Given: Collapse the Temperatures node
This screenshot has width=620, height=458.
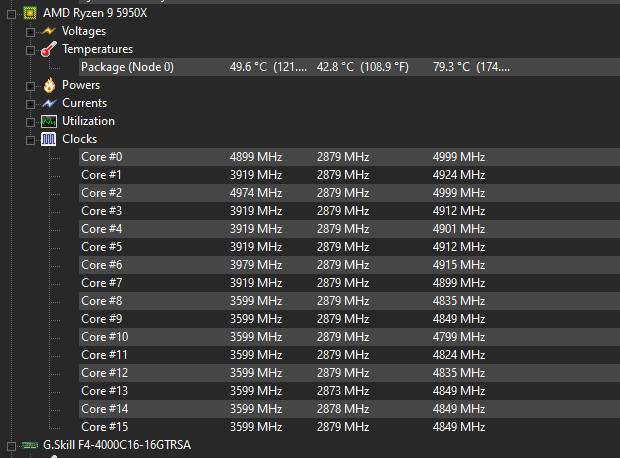Looking at the screenshot, I should tap(30, 51).
